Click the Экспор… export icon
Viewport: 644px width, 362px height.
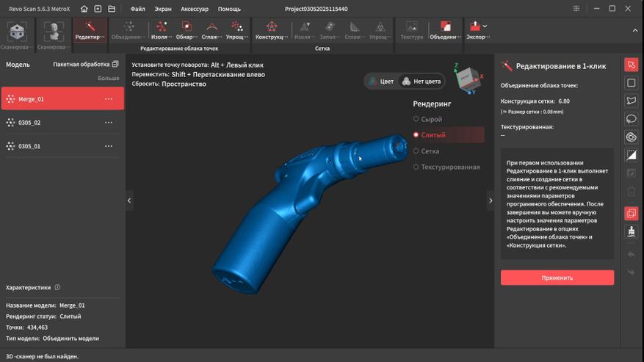[475, 26]
